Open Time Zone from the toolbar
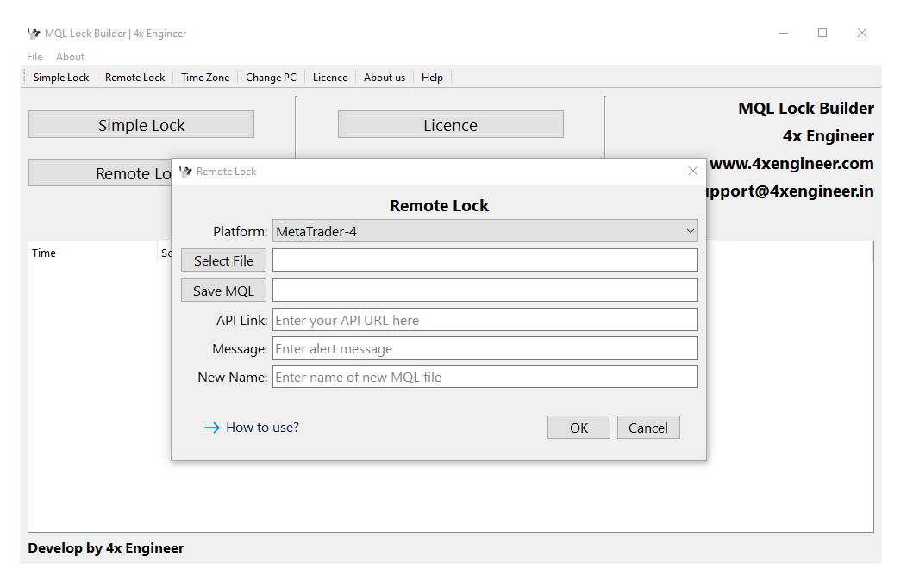Image resolution: width=913 pixels, height=588 pixels. [205, 78]
